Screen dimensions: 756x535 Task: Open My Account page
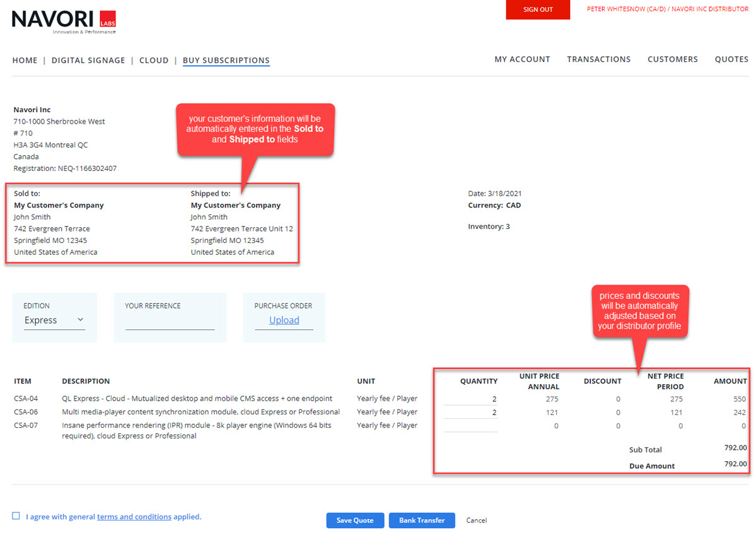tap(522, 59)
